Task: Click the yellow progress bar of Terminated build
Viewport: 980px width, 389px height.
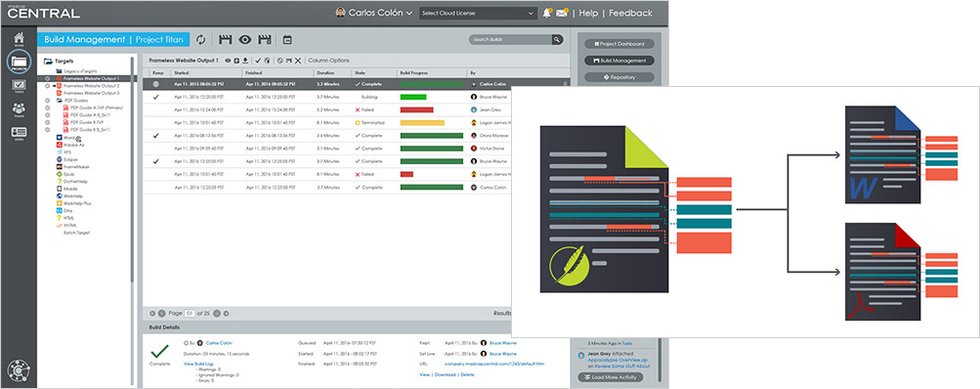Action: (422, 122)
